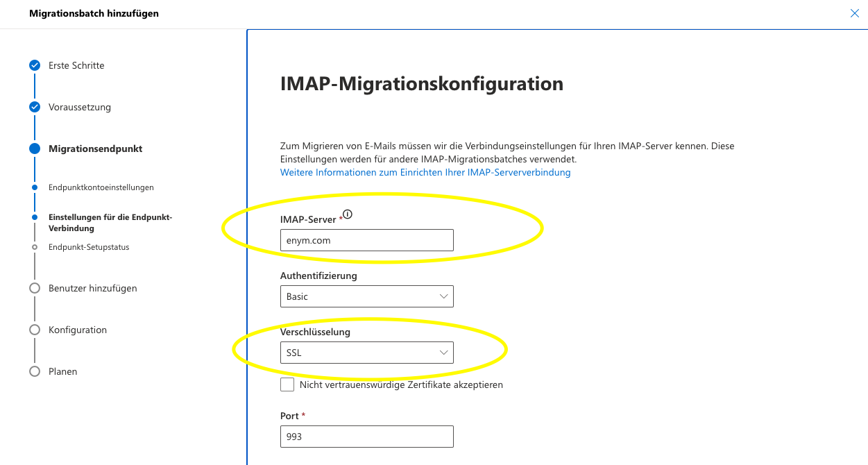Expand the Verschlüsselung dropdown showing SSL

pos(366,353)
